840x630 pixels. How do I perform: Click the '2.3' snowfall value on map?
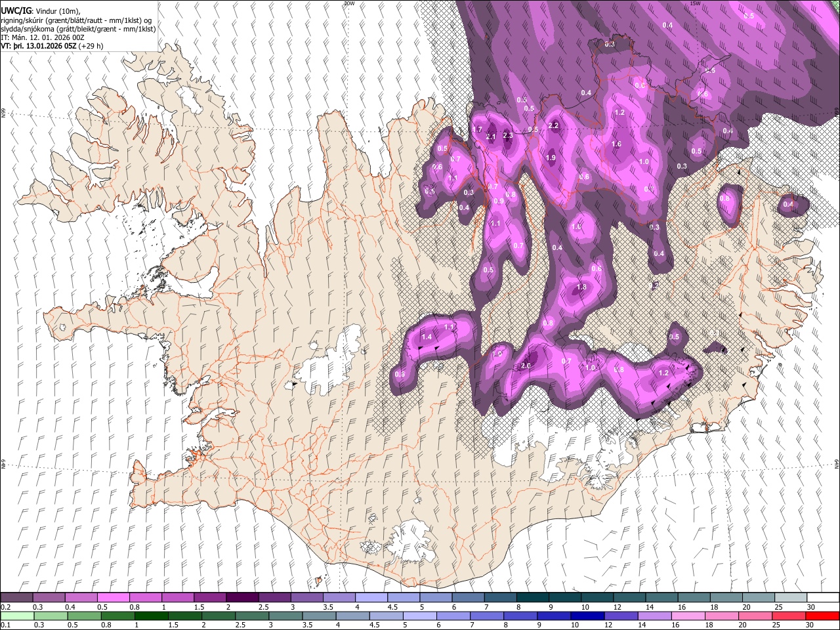pos(507,135)
